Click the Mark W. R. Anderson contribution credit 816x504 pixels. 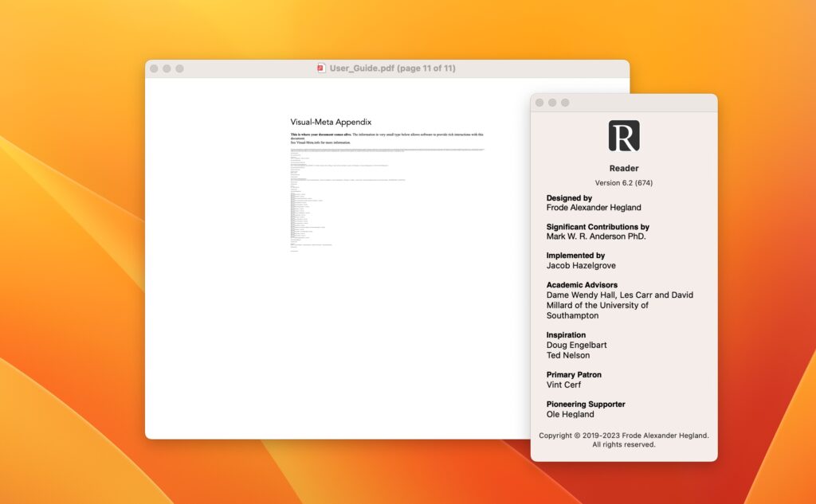coord(598,236)
